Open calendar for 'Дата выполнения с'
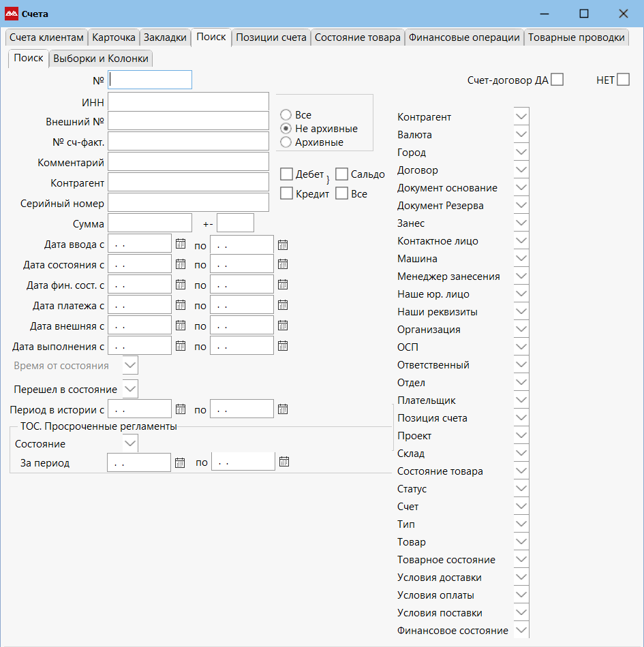This screenshot has height=647, width=644. click(181, 347)
